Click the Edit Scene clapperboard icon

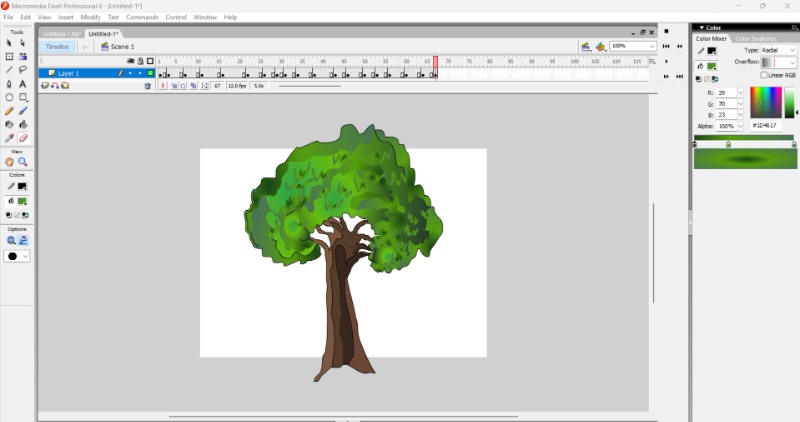click(585, 46)
